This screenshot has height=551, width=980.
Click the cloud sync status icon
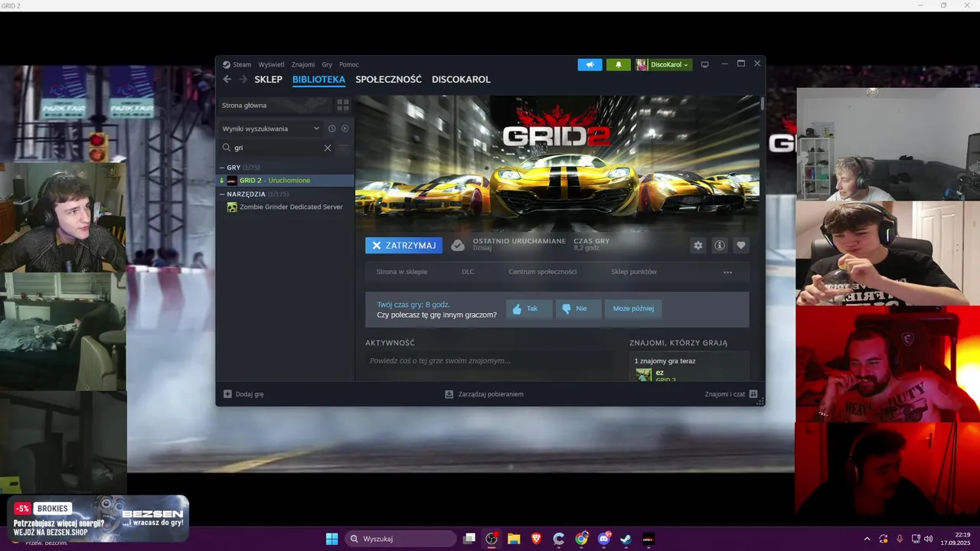coord(458,246)
